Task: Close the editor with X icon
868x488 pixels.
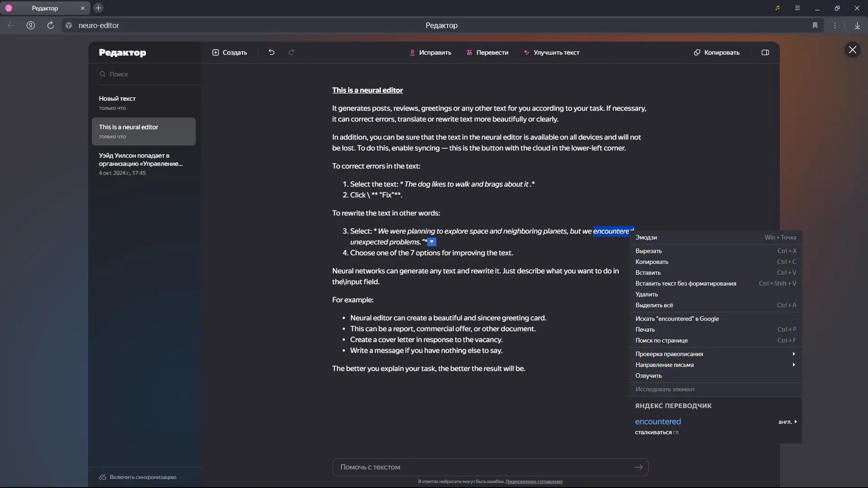Action: click(x=853, y=50)
